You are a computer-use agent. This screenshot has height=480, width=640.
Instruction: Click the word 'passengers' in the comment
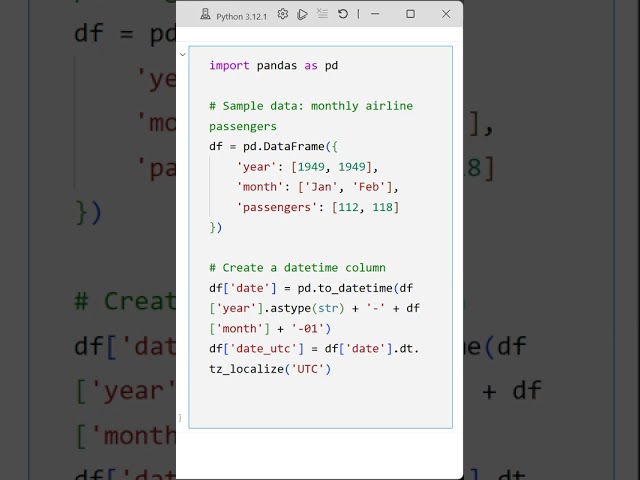tap(243, 127)
